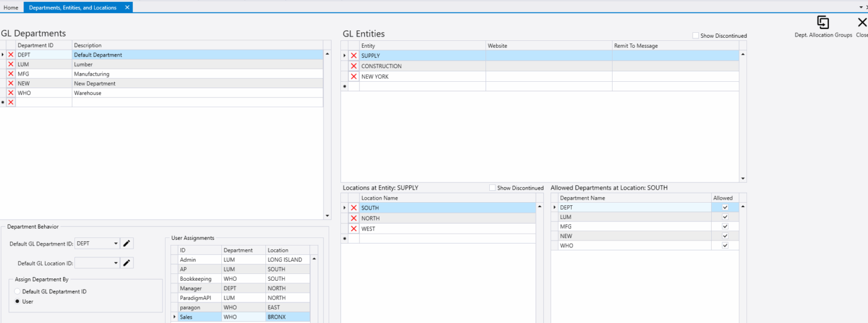The width and height of the screenshot is (868, 323).
Task: Open Default GL Location ID dropdown
Action: pyautogui.click(x=116, y=263)
